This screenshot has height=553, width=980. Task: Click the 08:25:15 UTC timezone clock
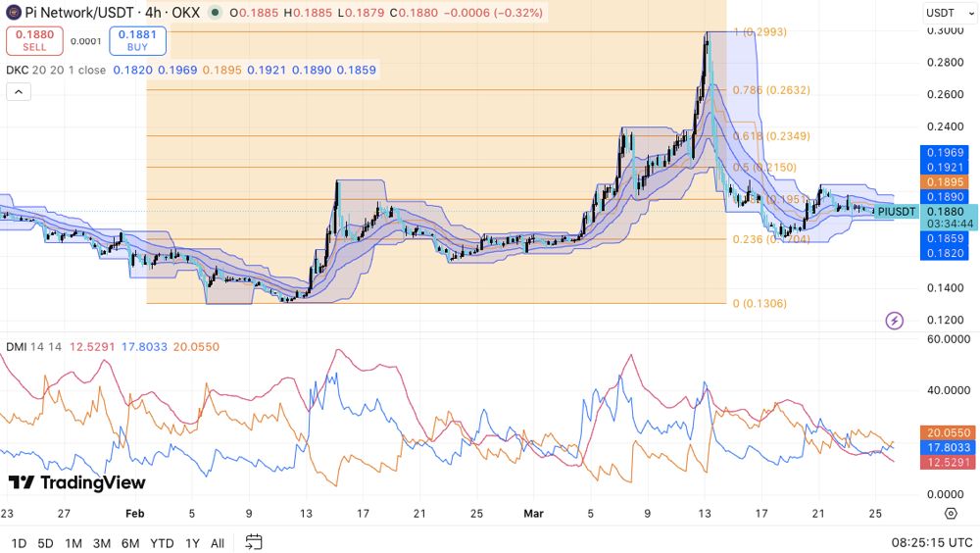932,542
